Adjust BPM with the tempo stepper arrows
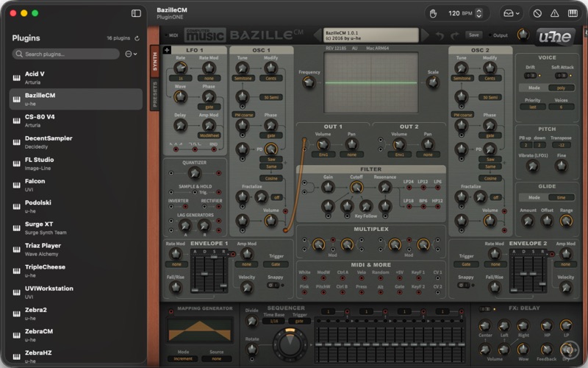Screen dimensions: 588x368 (x=478, y=13)
